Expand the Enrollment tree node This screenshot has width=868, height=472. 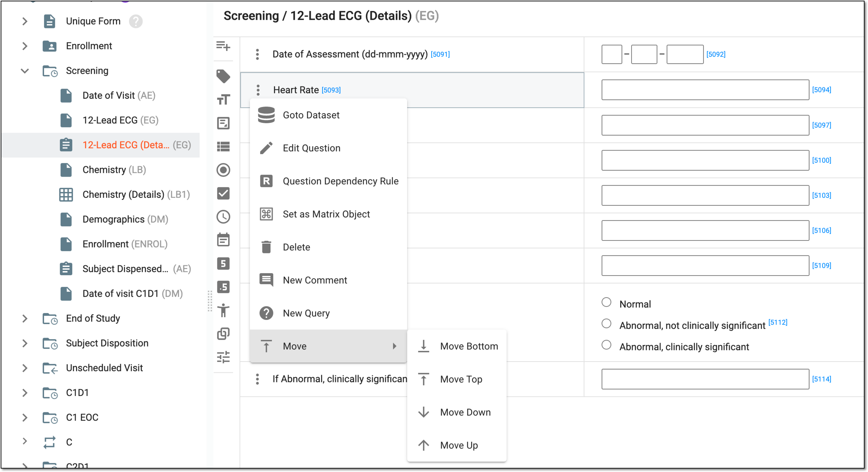[x=25, y=46]
